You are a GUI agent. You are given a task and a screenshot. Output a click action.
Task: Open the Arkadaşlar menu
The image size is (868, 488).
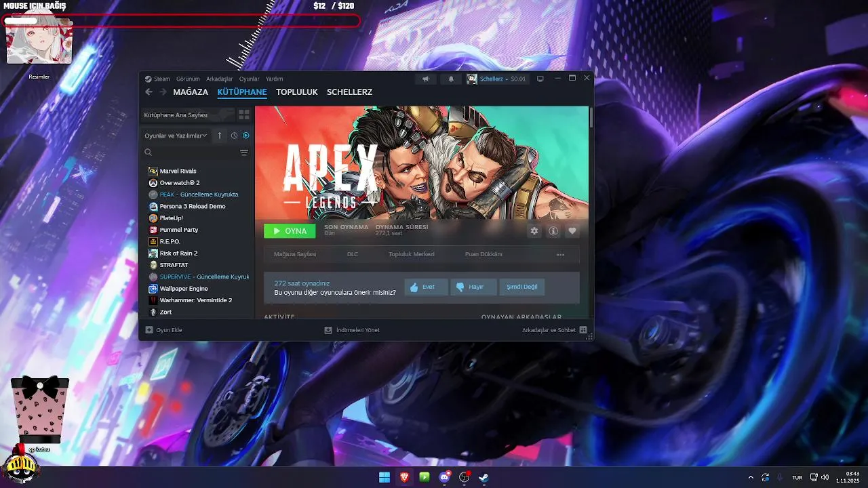pyautogui.click(x=220, y=79)
